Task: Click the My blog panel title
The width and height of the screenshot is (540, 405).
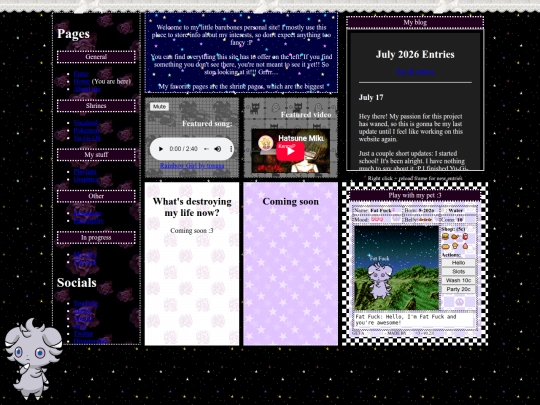Action: click(x=415, y=22)
